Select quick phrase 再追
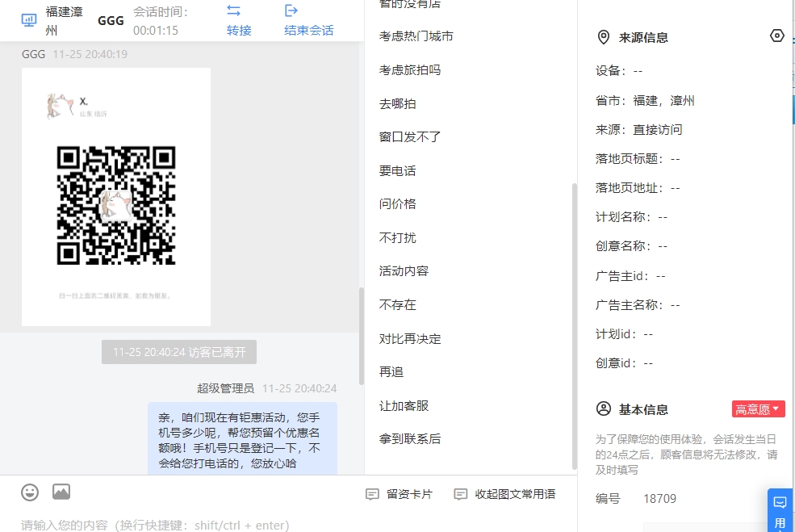Image resolution: width=795 pixels, height=532 pixels. pyautogui.click(x=391, y=371)
